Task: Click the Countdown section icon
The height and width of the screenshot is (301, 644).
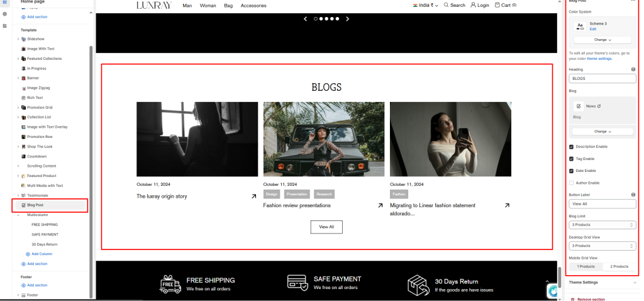Action: 23,157
